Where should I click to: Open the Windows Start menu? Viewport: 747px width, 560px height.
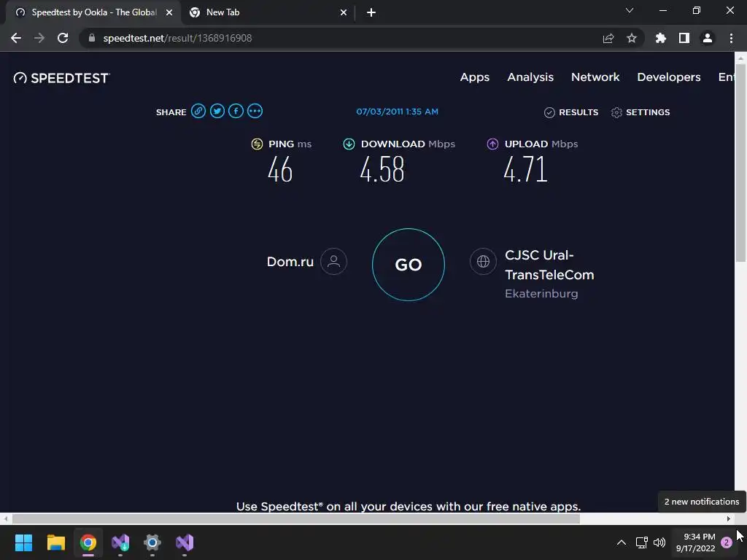(23, 542)
